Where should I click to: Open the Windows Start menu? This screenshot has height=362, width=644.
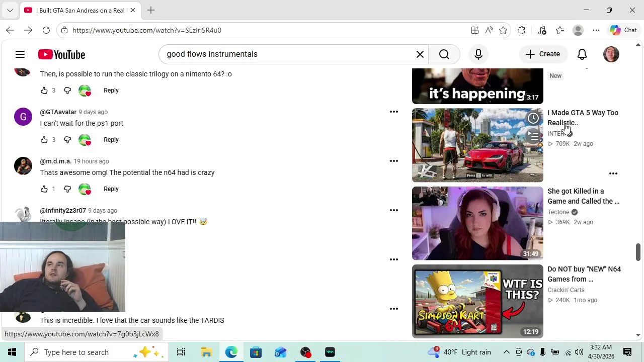click(12, 352)
